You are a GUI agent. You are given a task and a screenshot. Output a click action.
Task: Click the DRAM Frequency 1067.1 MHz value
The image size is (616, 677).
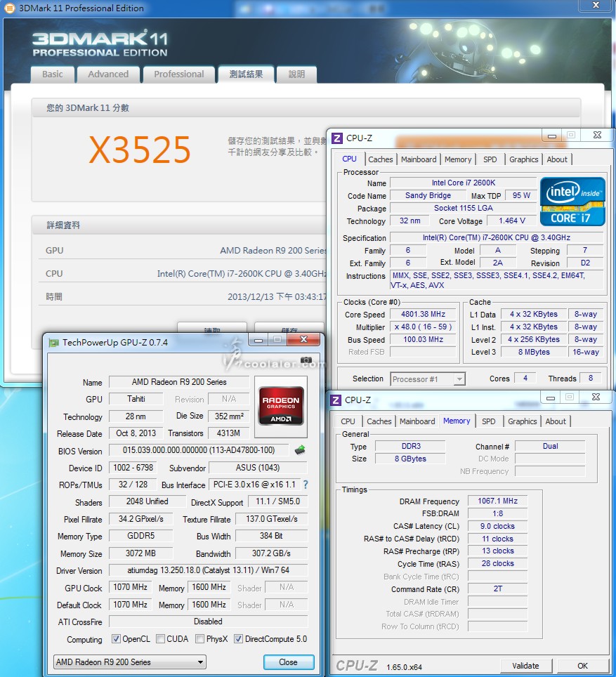pyautogui.click(x=497, y=501)
